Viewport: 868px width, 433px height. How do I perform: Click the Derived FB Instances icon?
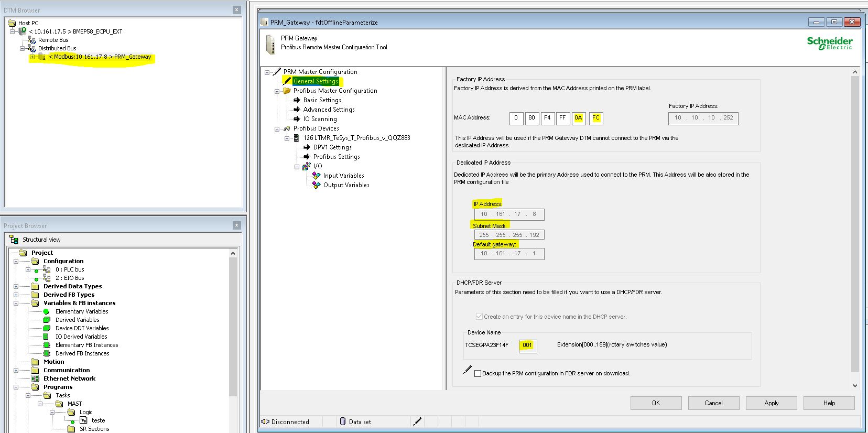tap(46, 353)
